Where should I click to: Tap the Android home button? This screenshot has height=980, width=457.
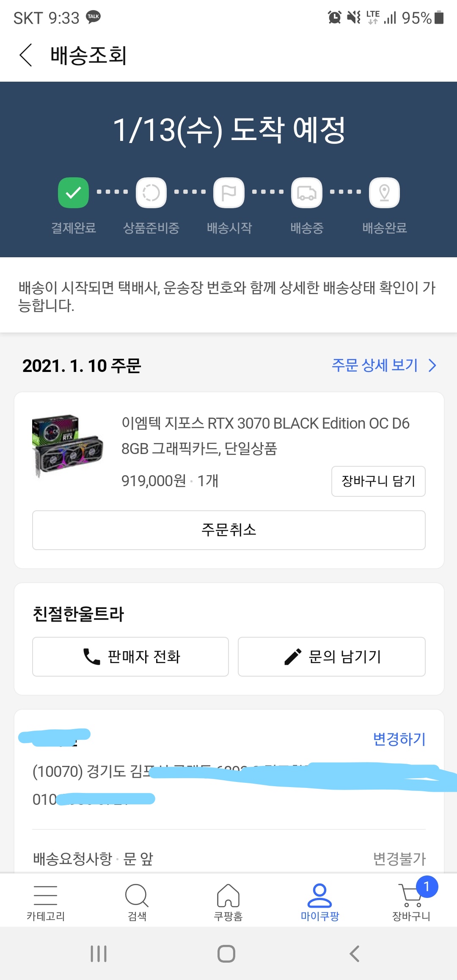[x=226, y=954]
